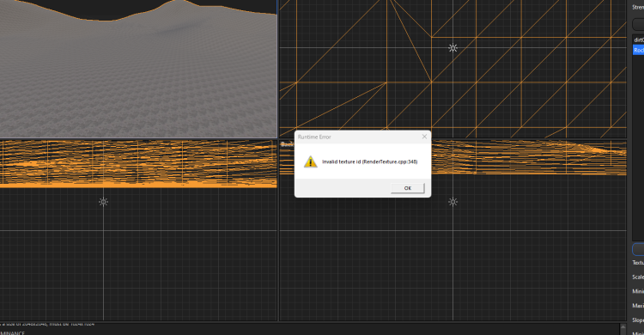Click the console panel scroll up arrow
644x335 pixels.
pos(623,327)
